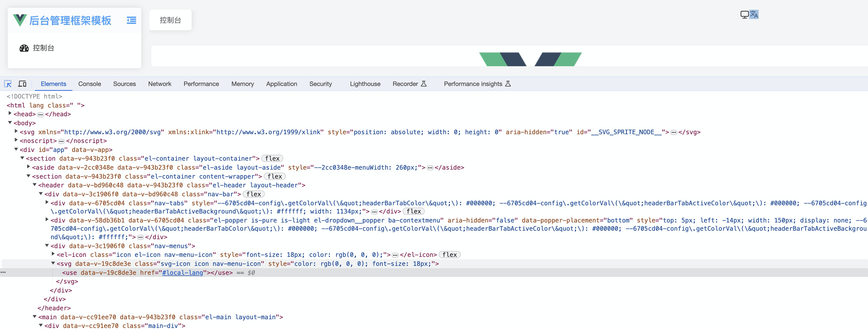Open the Lighthouse tab
868x330 pixels.
point(365,84)
